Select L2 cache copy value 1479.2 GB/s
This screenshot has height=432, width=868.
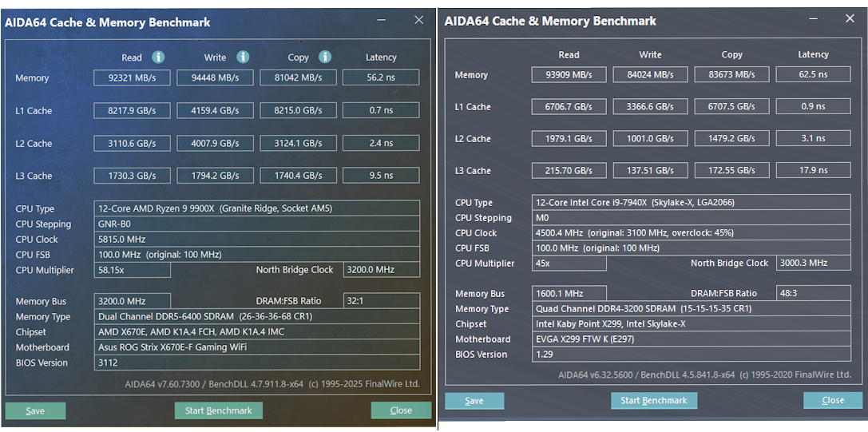[x=731, y=138]
